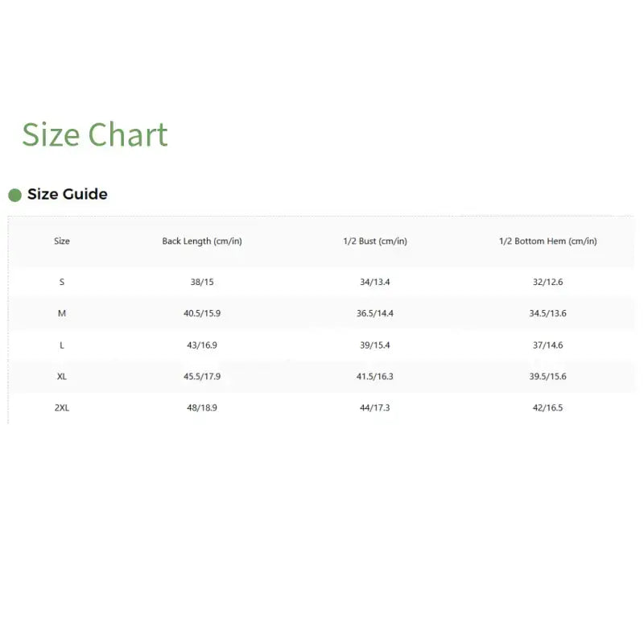
Task: Click the Size Guide title text
Action: point(67,194)
